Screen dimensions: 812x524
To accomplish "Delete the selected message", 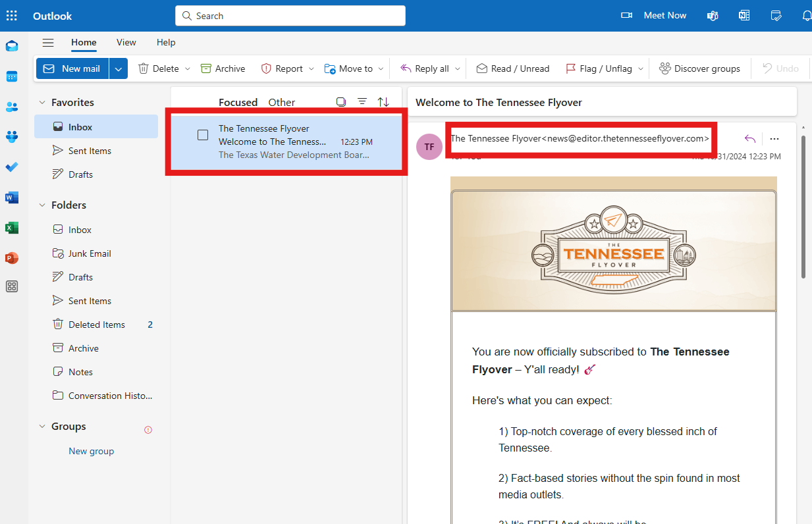I will click(159, 68).
